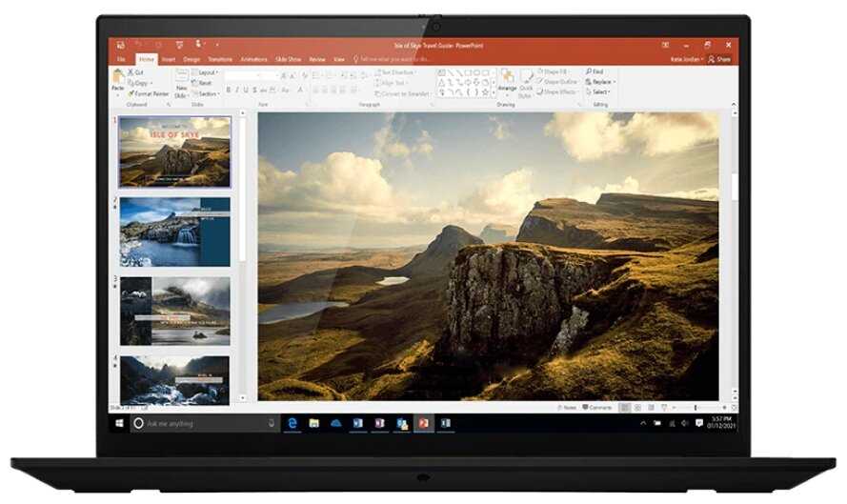
Task: Click the Paste icon in Clipboard group
Action: (x=117, y=78)
